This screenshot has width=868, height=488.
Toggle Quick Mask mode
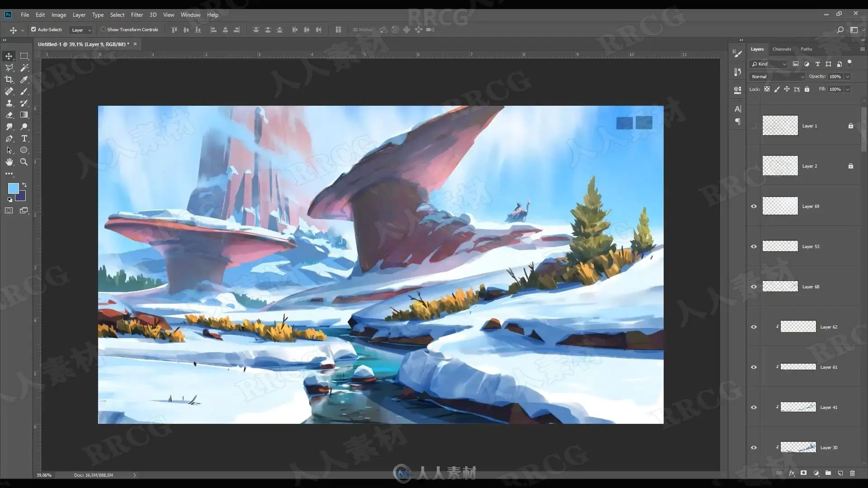9,211
